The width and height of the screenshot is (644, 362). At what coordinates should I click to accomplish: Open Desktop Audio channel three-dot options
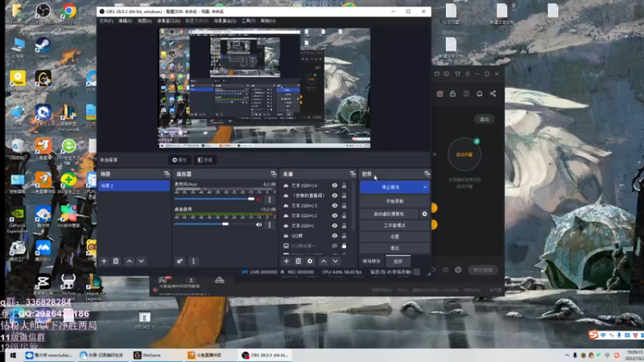[x=270, y=224]
